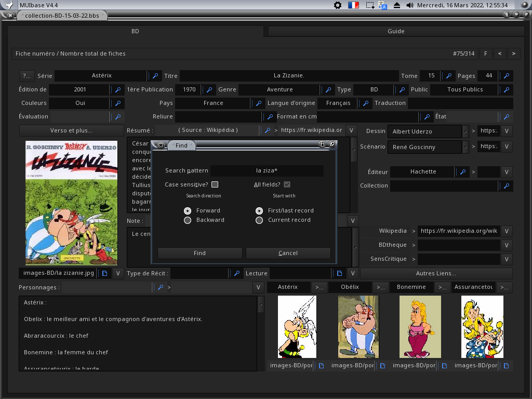This screenshot has width=532, height=399.
Task: Click the Obélix portrait image
Action: [358, 327]
